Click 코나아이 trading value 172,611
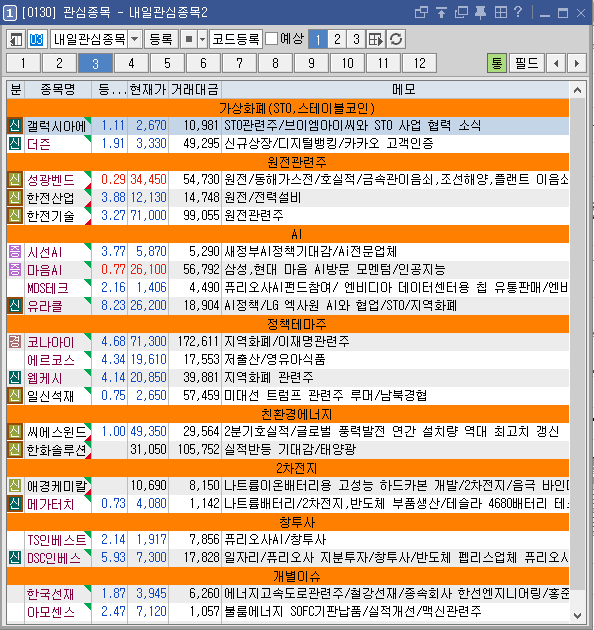This screenshot has width=594, height=630. [199, 342]
